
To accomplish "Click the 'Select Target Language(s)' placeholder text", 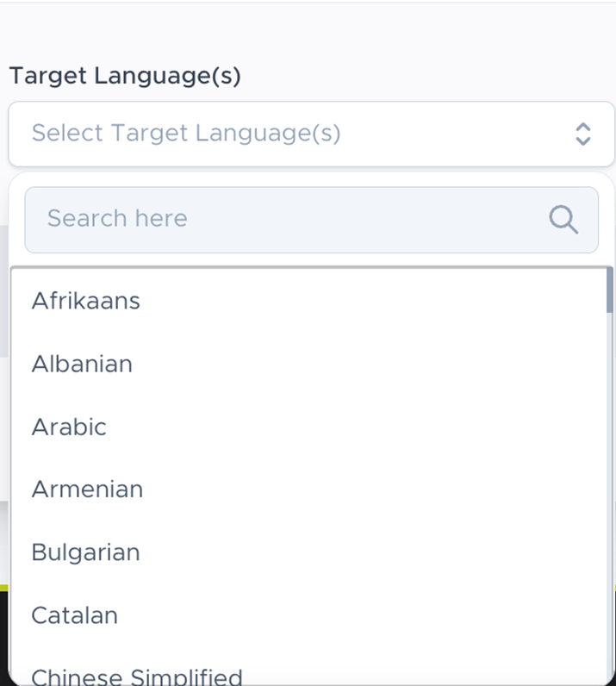I will [186, 134].
